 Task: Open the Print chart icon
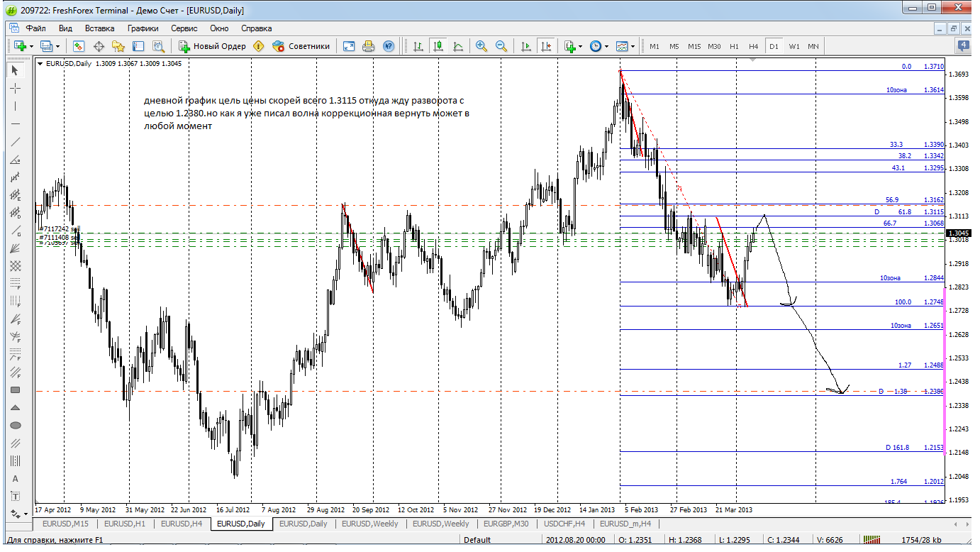[x=368, y=46]
